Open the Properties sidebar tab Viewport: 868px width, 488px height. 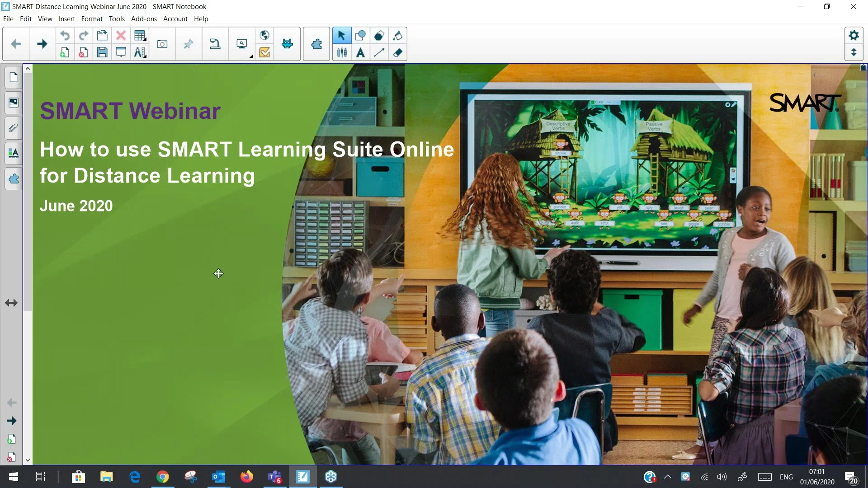pyautogui.click(x=14, y=153)
